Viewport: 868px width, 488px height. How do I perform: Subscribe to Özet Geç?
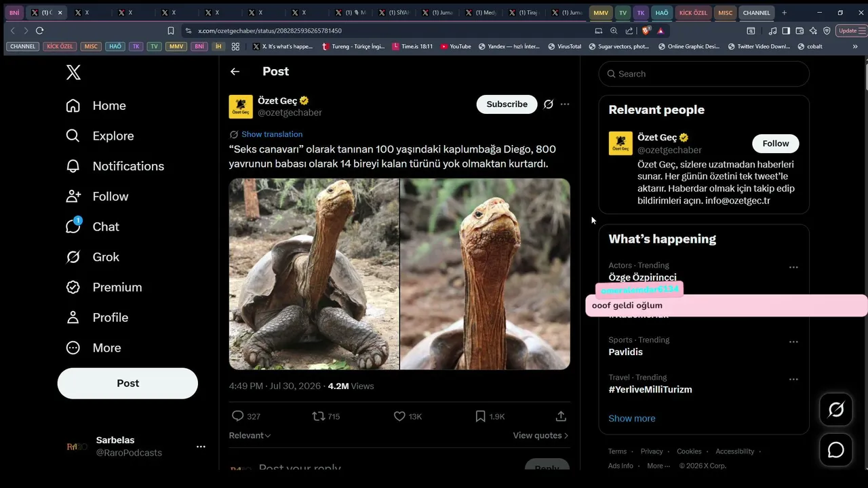coord(507,104)
